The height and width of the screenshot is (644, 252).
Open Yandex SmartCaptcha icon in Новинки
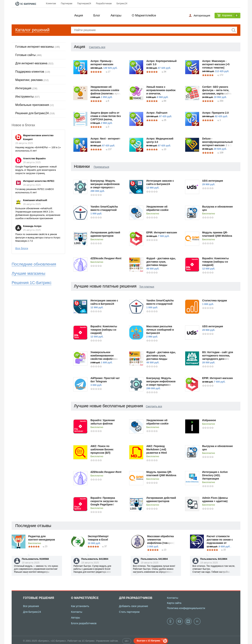click(80, 213)
